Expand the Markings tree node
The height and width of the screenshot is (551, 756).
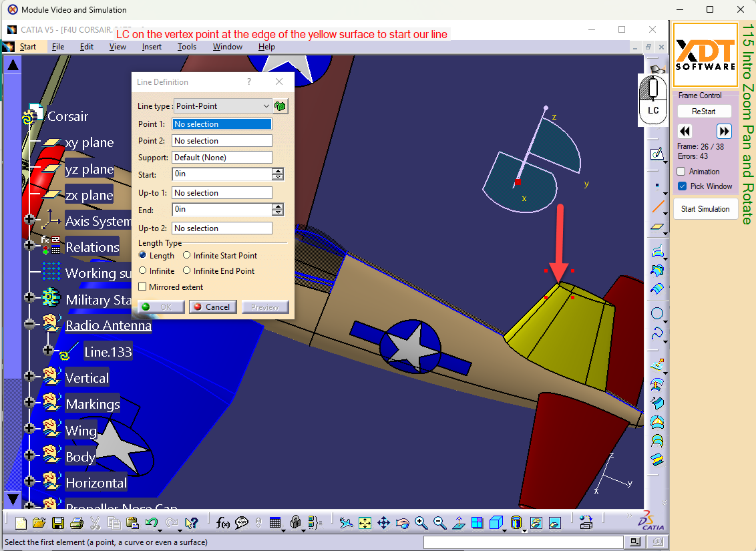coord(29,401)
